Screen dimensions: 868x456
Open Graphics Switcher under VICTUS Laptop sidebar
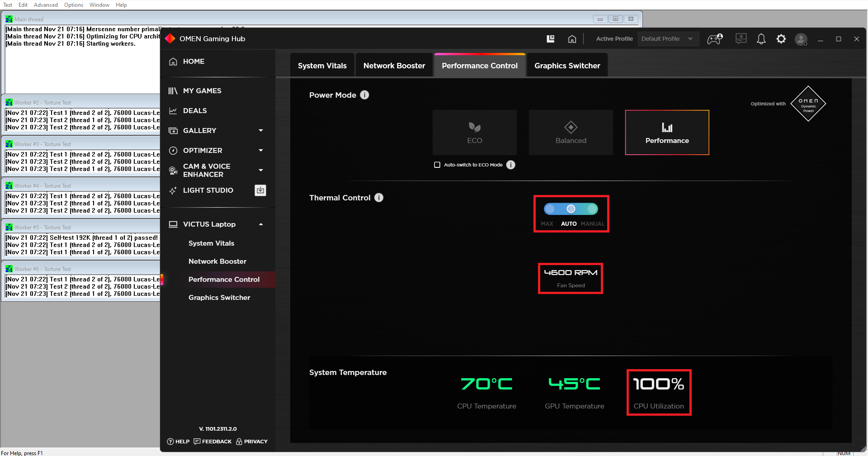(x=219, y=298)
